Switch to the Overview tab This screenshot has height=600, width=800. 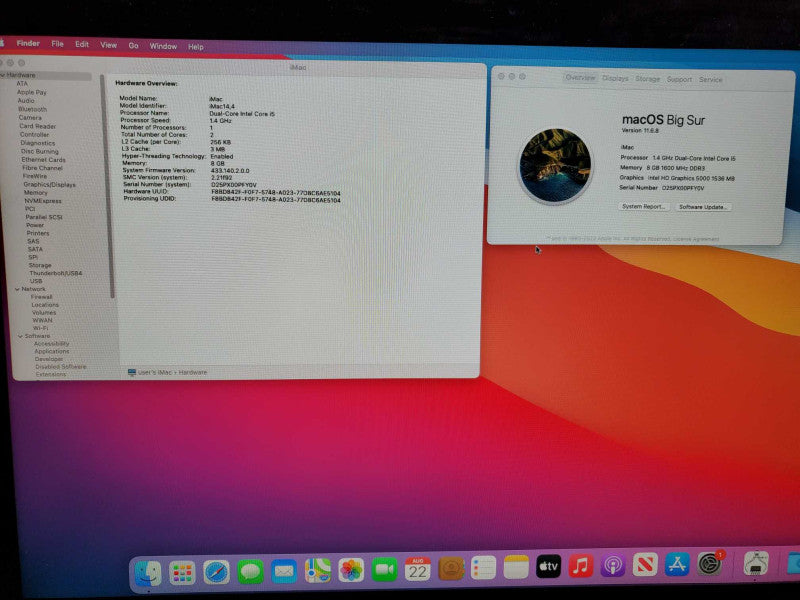point(580,78)
